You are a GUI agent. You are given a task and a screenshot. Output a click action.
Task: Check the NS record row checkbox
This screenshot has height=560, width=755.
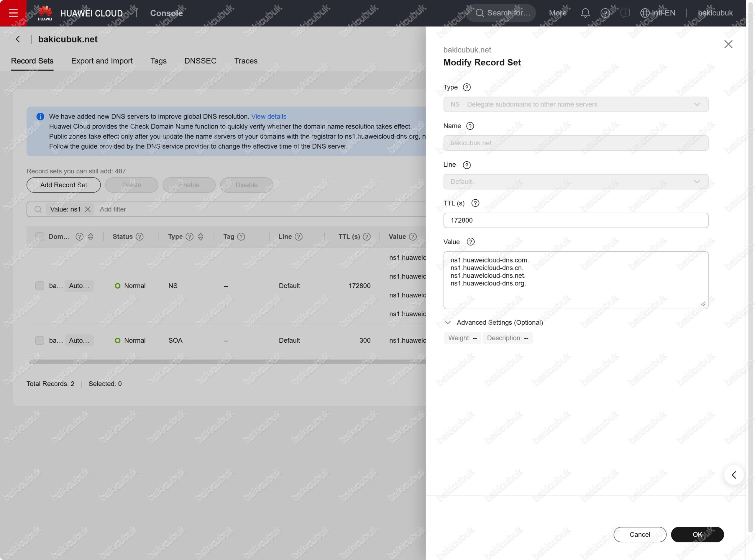[x=40, y=286]
